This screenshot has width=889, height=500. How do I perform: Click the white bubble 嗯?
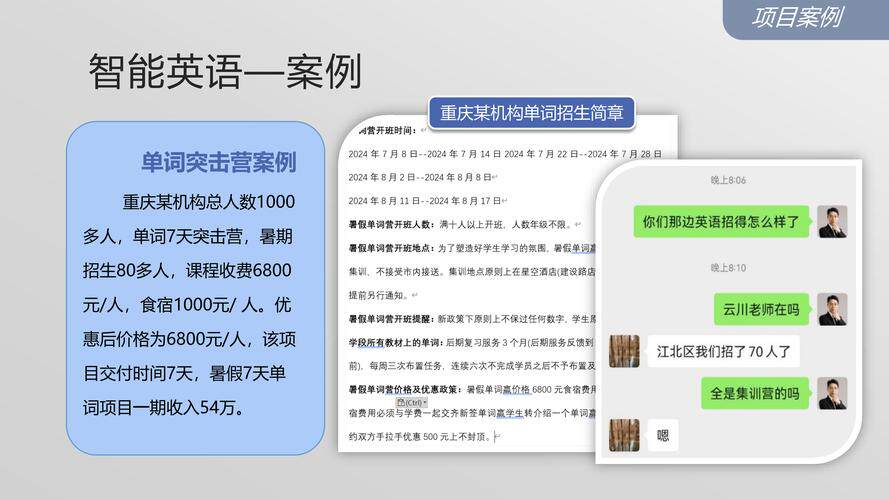coord(663,435)
